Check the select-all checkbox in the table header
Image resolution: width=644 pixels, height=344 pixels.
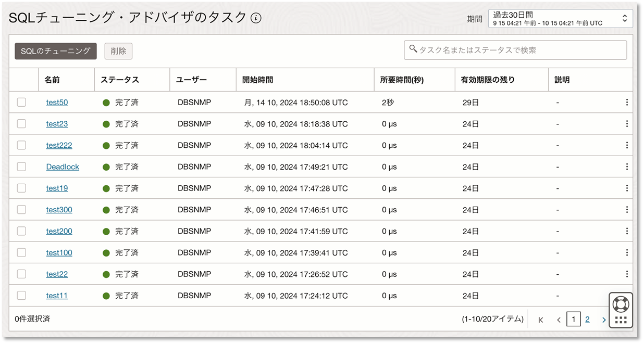(21, 79)
